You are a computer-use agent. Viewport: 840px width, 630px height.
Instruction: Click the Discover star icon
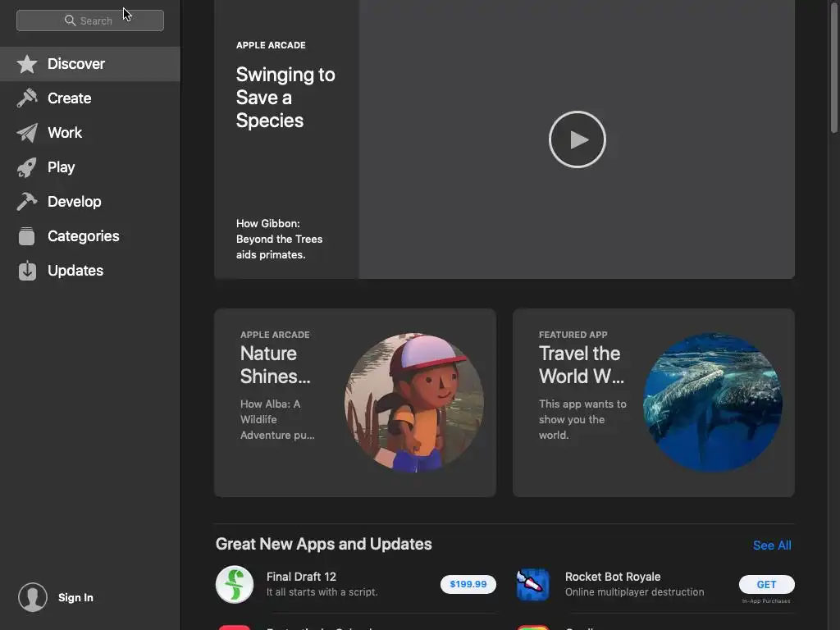click(x=27, y=64)
